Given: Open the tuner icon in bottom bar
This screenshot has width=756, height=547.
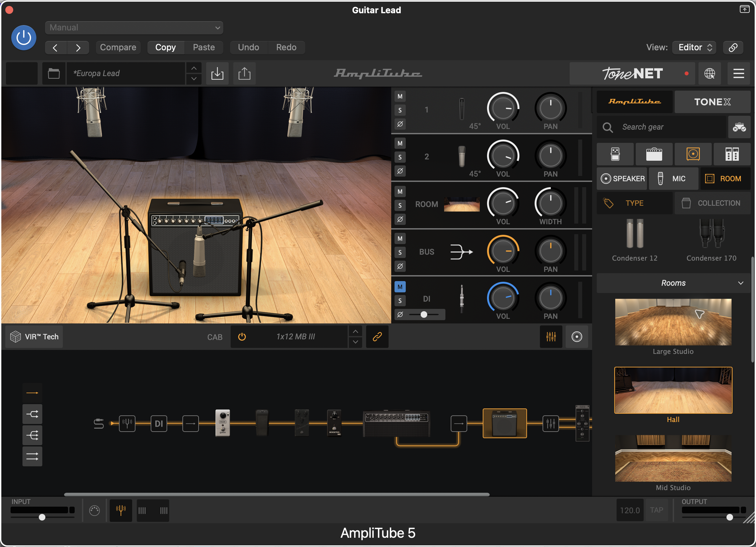Looking at the screenshot, I should pos(121,510).
